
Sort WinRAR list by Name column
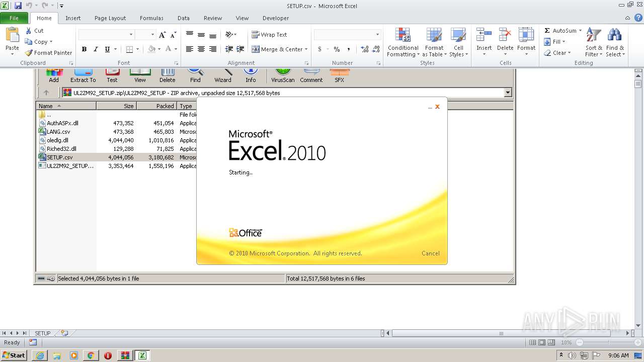66,106
